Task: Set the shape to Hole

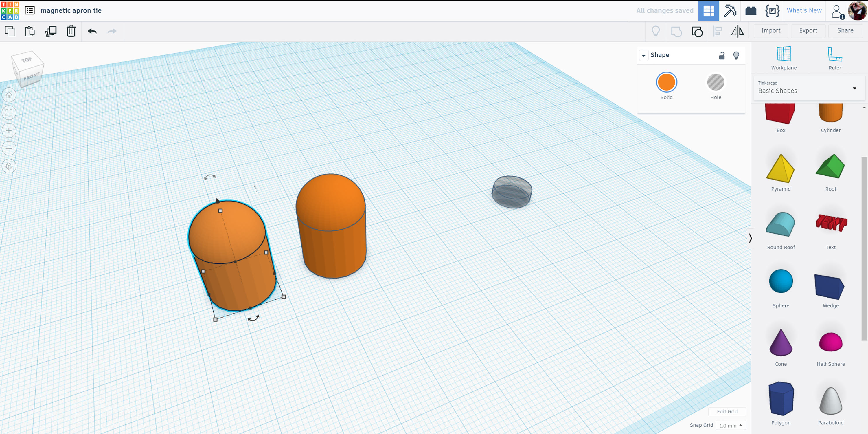Action: coord(715,82)
